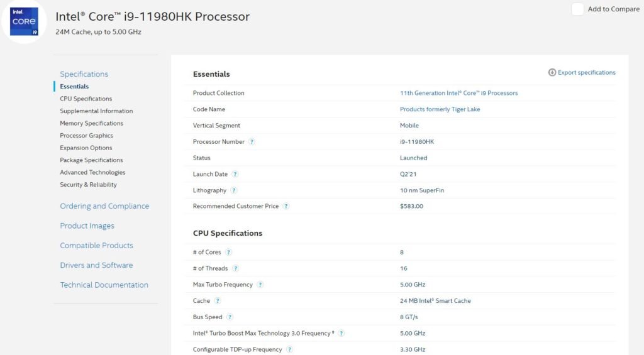This screenshot has width=644, height=355.
Task: Open Export specifications link
Action: coord(587,73)
